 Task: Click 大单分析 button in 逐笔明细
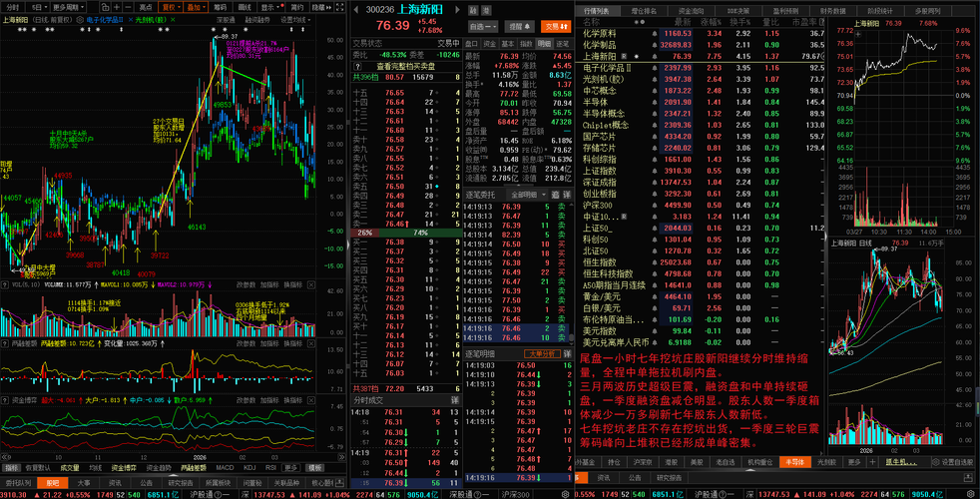(x=542, y=353)
